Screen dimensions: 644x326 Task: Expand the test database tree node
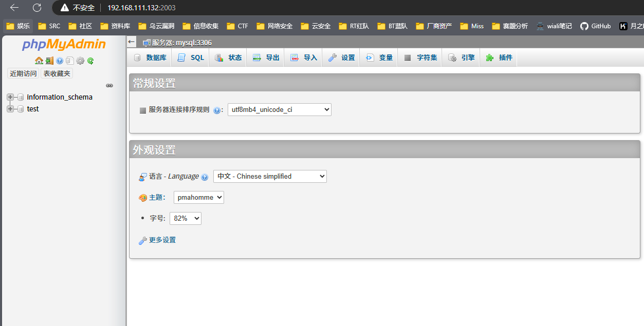(10, 109)
